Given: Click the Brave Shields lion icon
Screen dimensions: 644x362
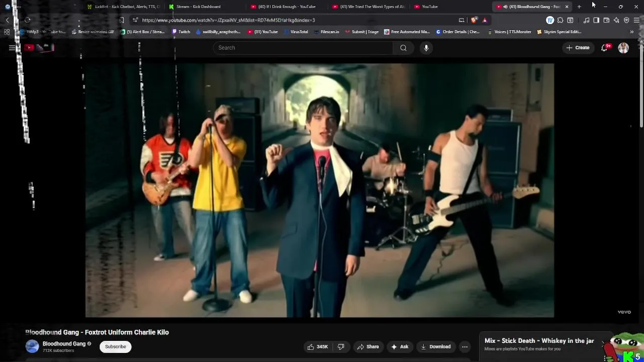Looking at the screenshot, I should (x=474, y=20).
